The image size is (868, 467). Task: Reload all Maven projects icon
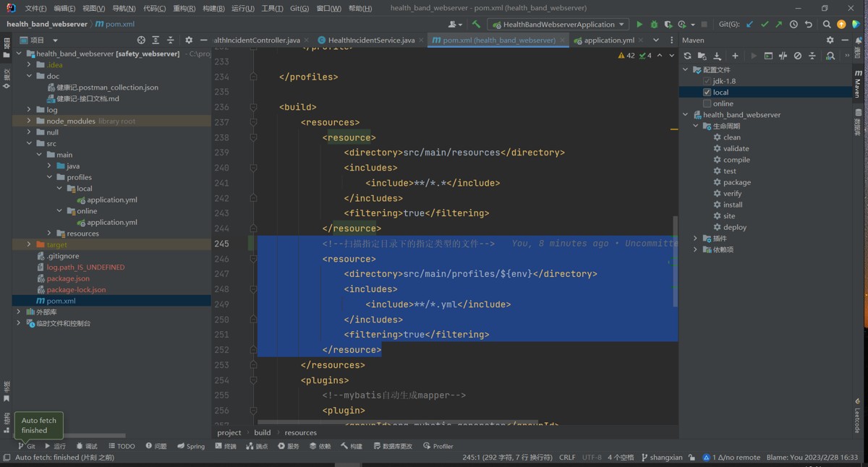click(x=687, y=56)
